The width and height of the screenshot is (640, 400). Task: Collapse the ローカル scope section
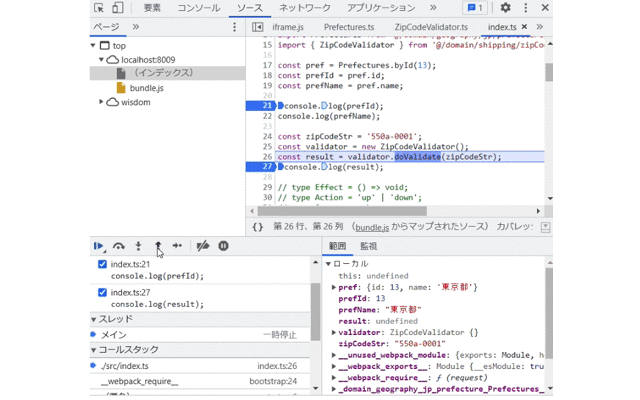[328, 264]
